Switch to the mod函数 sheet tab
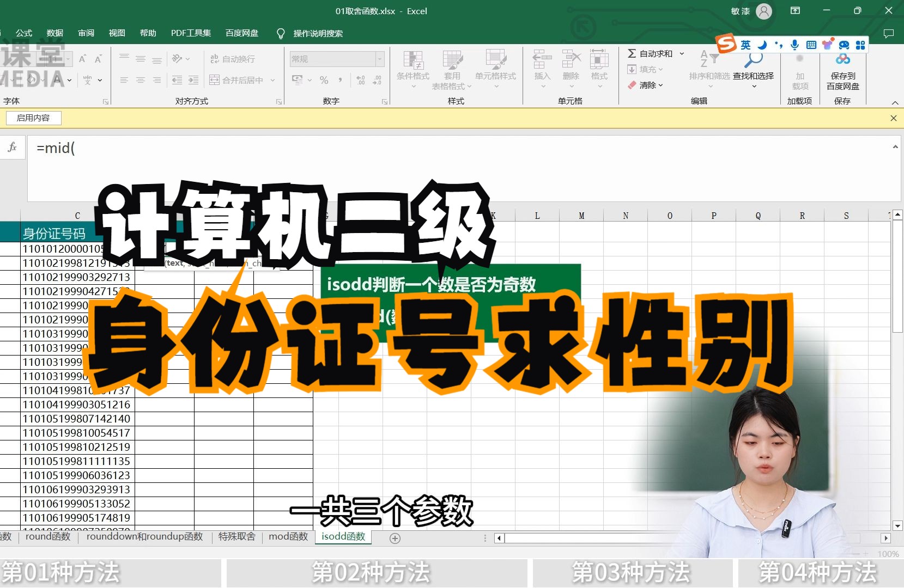The height and width of the screenshot is (588, 904). (288, 536)
